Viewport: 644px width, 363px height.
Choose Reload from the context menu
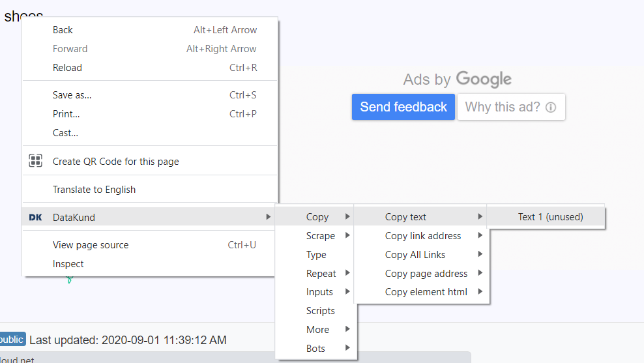click(x=67, y=68)
